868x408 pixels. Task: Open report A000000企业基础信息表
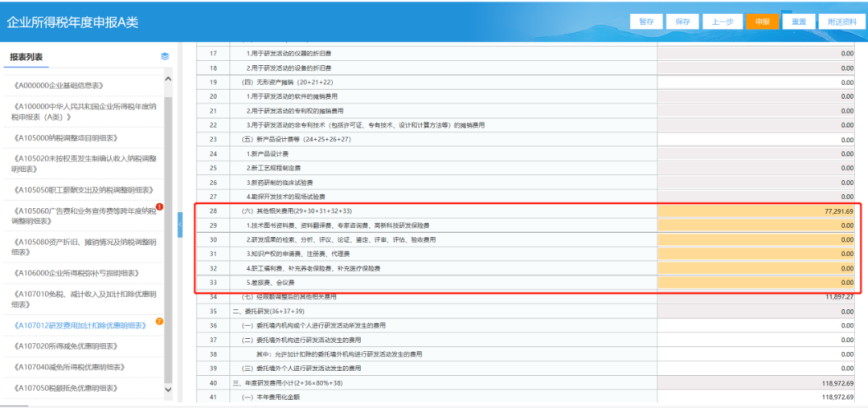58,85
